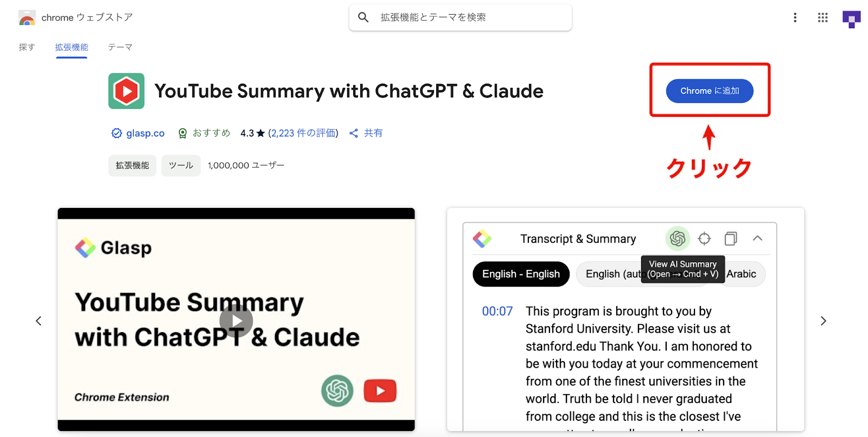The height and width of the screenshot is (437, 868).
Task: Click the Chrome Web Store logo
Action: click(x=27, y=17)
